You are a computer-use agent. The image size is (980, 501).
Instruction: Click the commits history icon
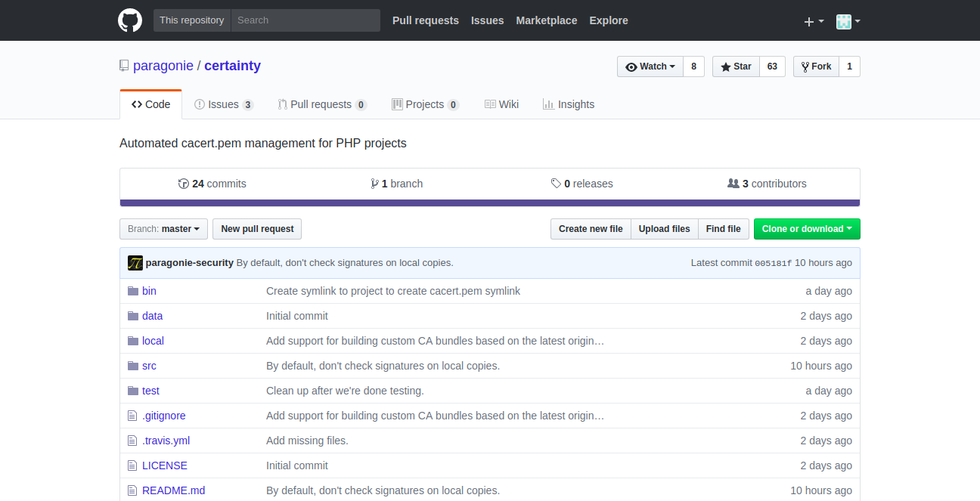pos(183,184)
